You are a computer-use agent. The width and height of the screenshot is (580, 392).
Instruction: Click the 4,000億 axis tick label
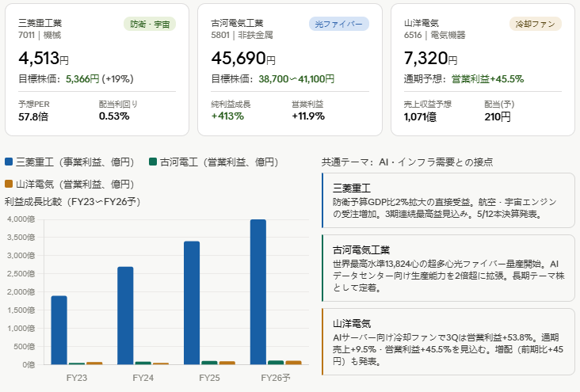(x=21, y=219)
